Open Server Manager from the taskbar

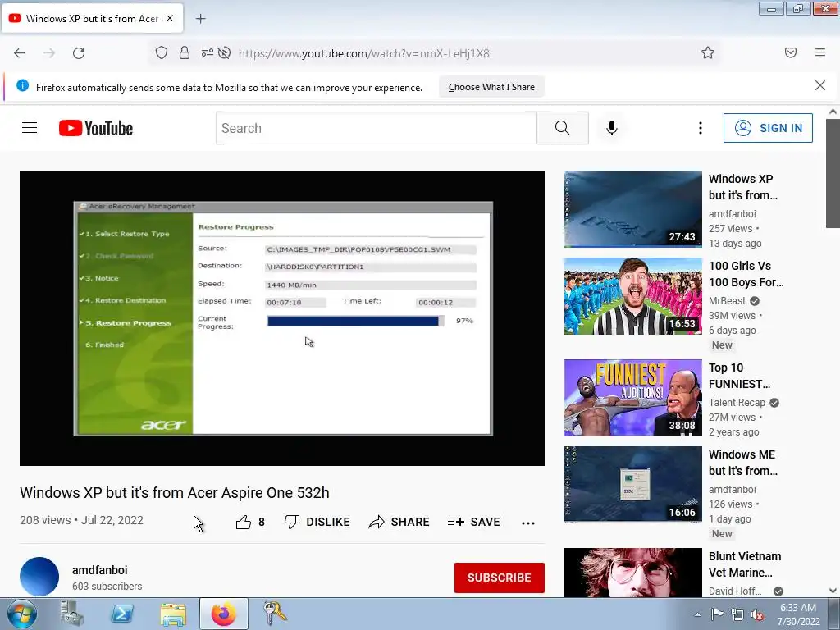pyautogui.click(x=72, y=614)
